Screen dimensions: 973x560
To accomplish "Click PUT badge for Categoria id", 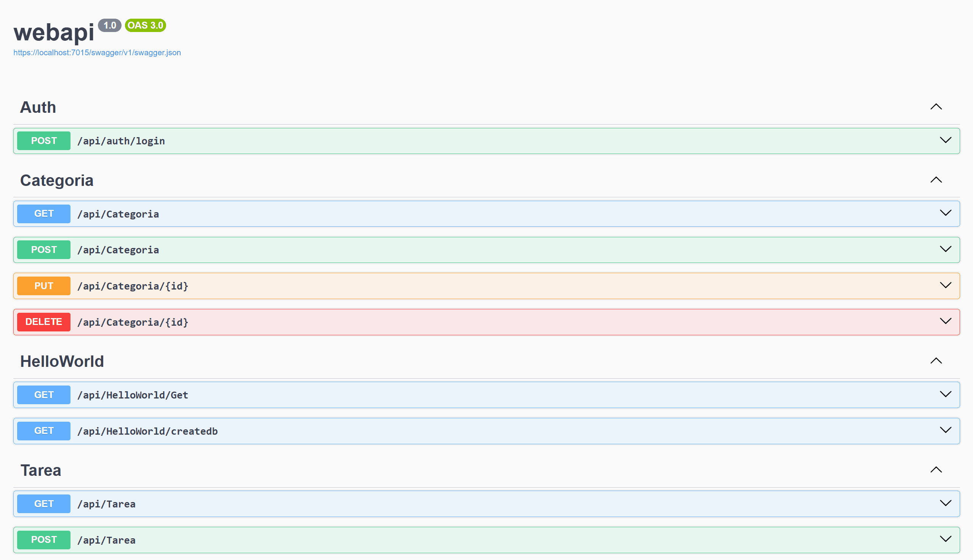I will (44, 286).
